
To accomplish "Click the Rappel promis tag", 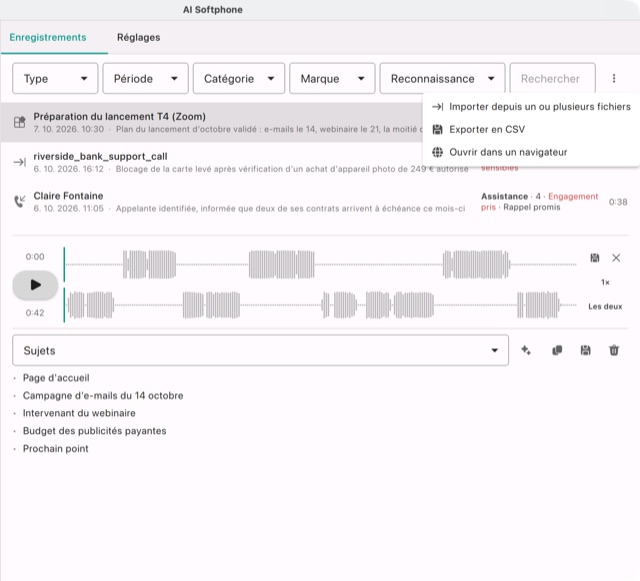I will [531, 207].
